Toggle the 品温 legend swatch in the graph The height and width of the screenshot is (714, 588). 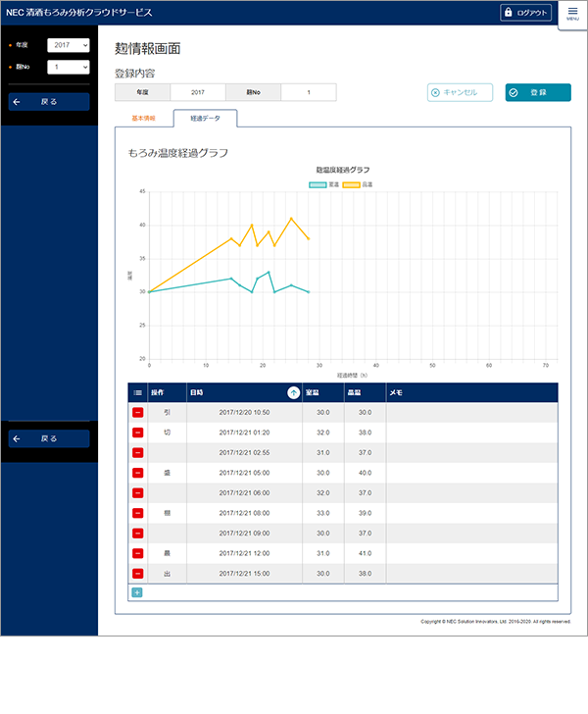point(351,184)
